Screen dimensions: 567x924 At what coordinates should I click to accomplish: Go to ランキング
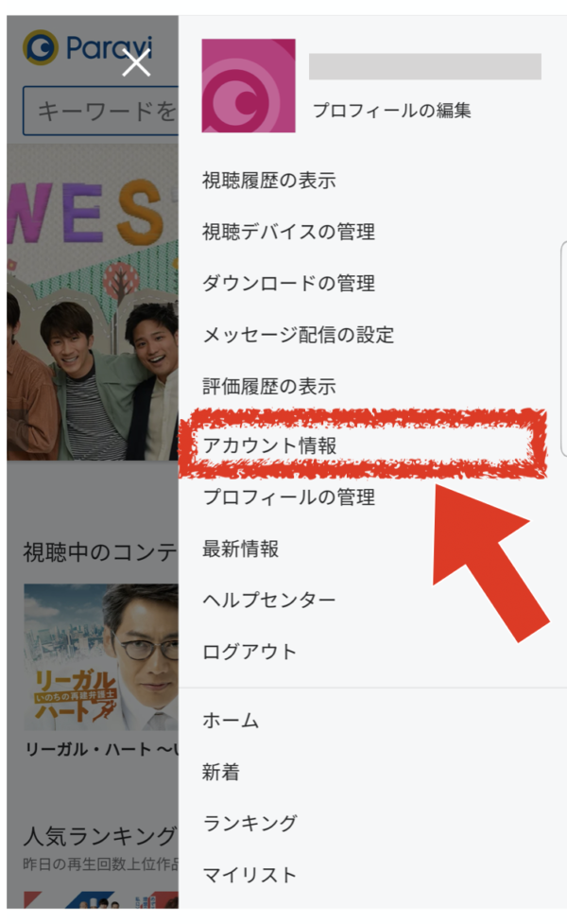249,823
